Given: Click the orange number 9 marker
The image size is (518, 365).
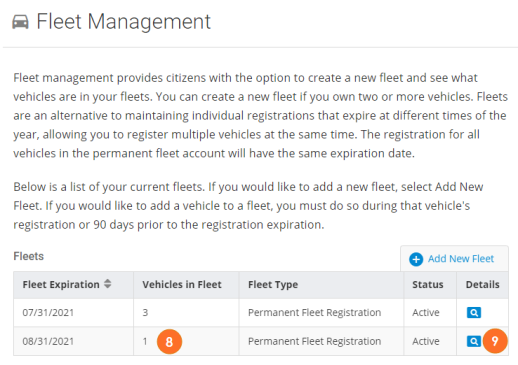Looking at the screenshot, I should (x=495, y=341).
